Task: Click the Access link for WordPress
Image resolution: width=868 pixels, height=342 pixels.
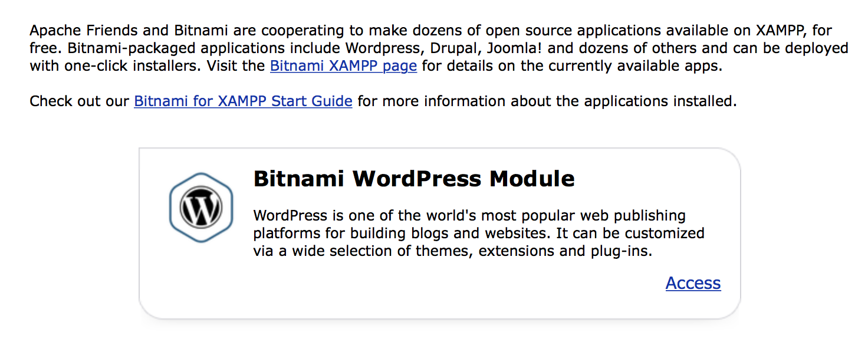Action: 693,283
